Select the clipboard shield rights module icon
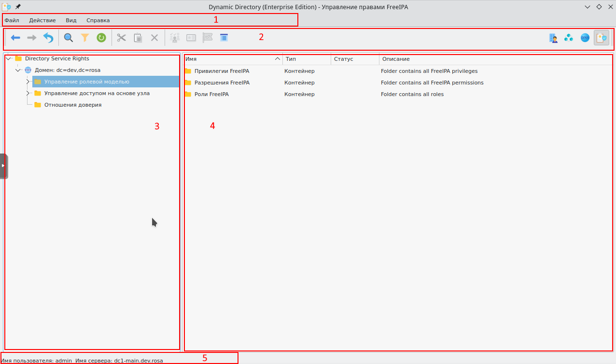The width and height of the screenshot is (616, 364). 601,38
